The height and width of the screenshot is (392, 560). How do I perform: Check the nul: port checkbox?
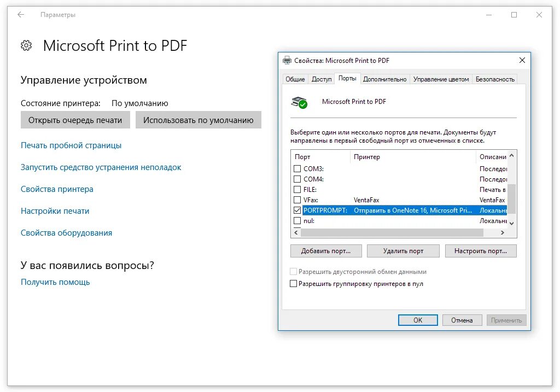click(x=297, y=221)
